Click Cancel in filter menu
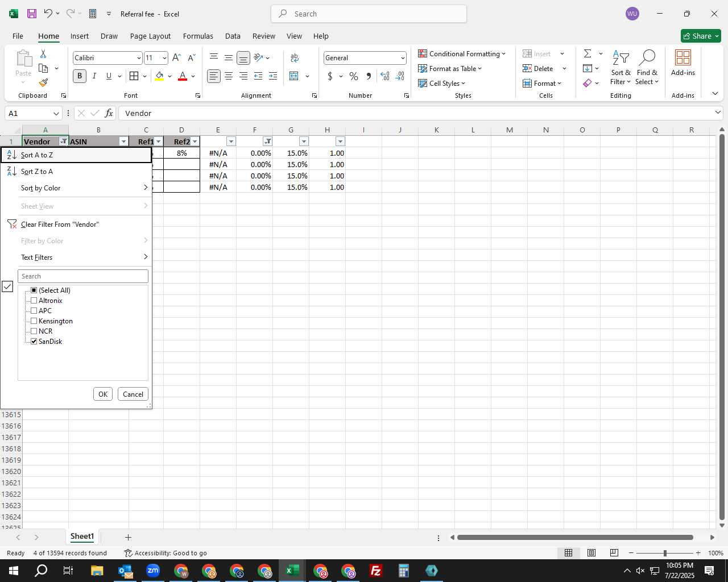The width and height of the screenshot is (728, 582). pyautogui.click(x=133, y=394)
